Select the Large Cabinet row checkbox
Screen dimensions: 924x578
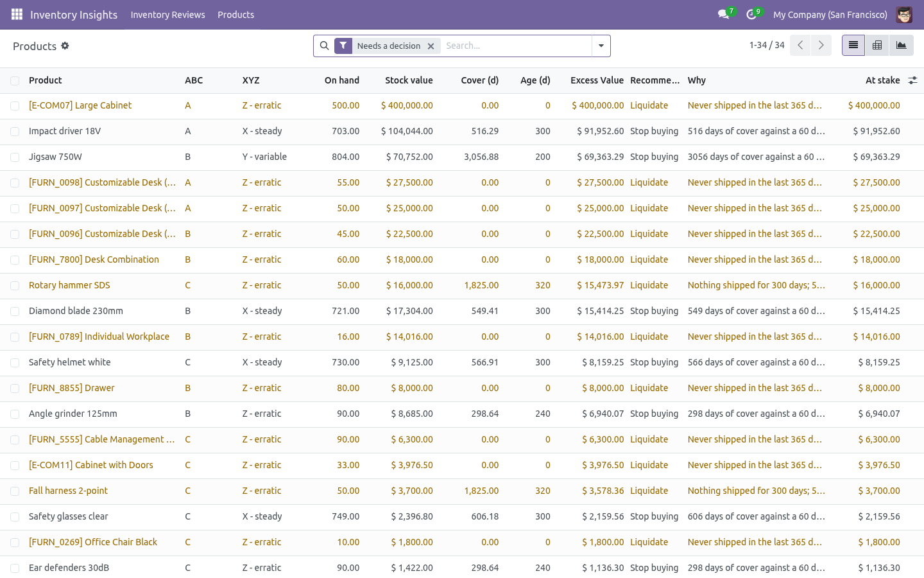pos(15,106)
